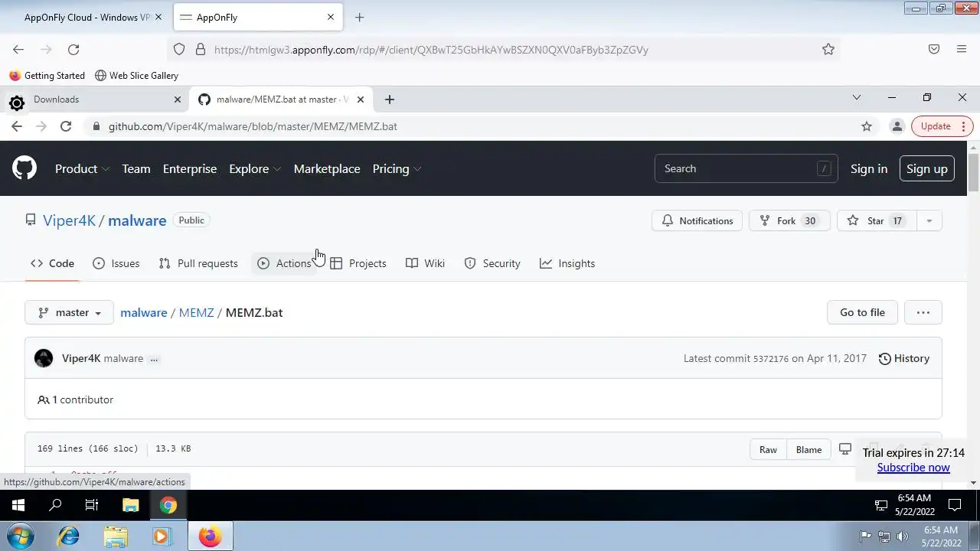
Task: Open the Insights tab
Action: click(x=567, y=263)
